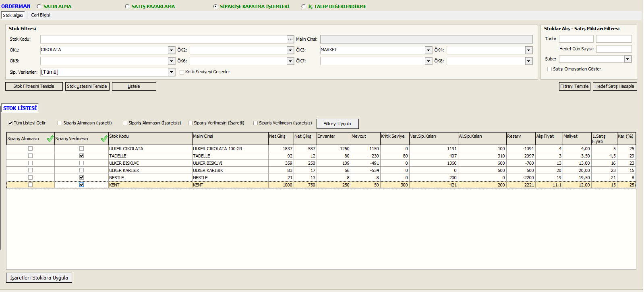Viewport: 644px width, 292px height.
Task: Select SATIN ALMA radio option
Action: click(x=39, y=6)
